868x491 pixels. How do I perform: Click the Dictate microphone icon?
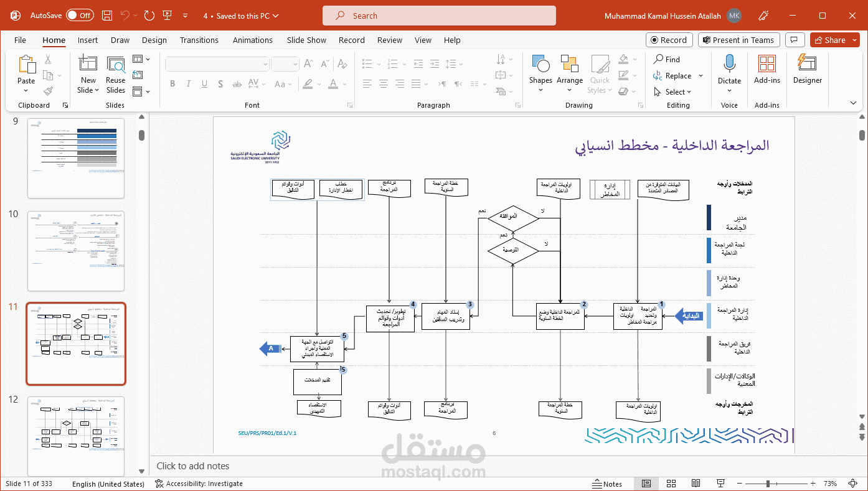click(729, 63)
